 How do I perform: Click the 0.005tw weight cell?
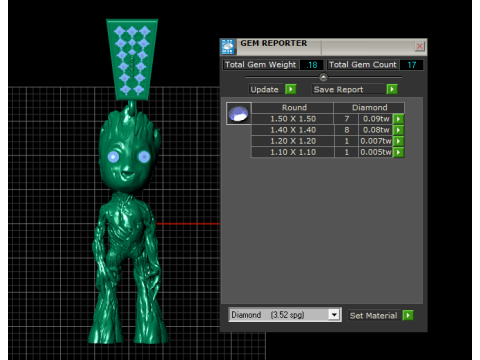(x=376, y=152)
